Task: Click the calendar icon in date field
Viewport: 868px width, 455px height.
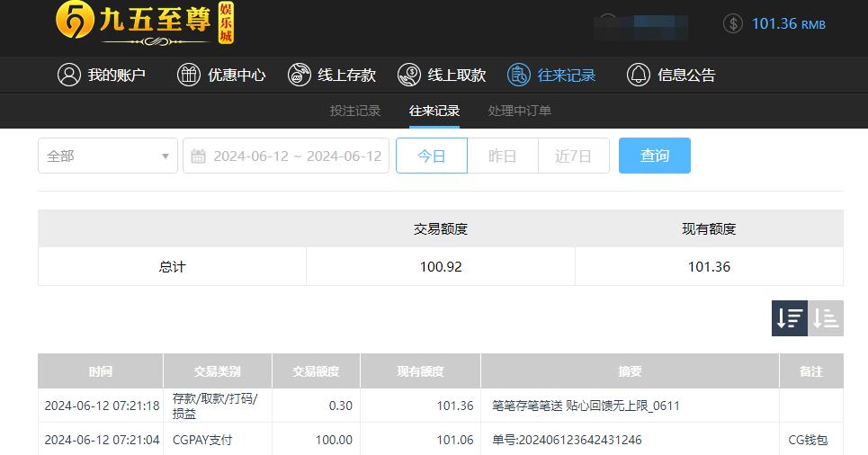Action: [x=199, y=156]
